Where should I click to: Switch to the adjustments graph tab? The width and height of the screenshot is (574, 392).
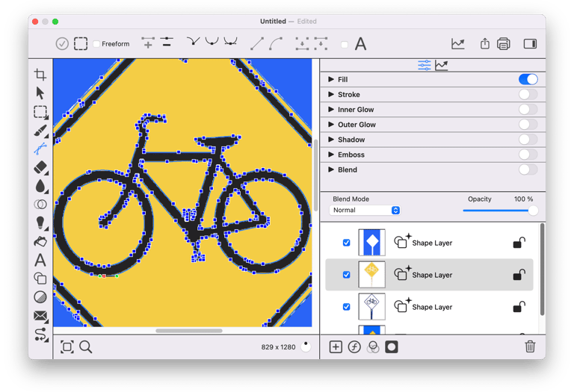pos(442,65)
